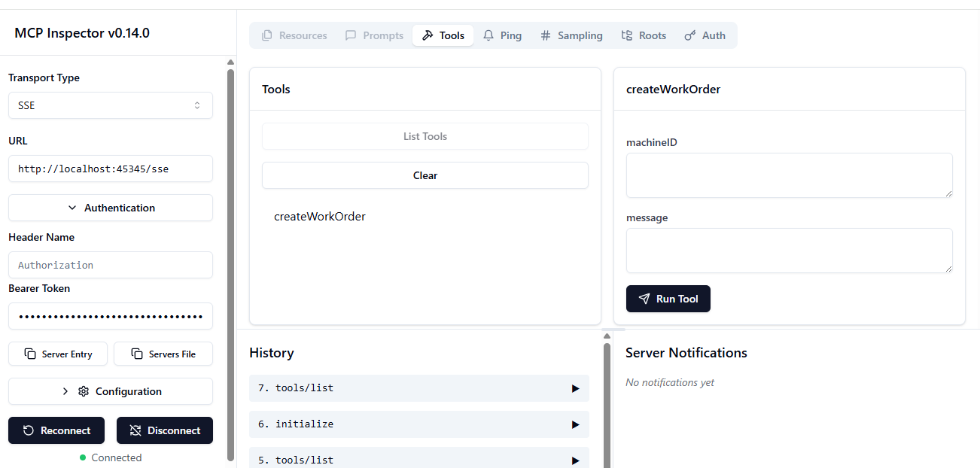Image resolution: width=980 pixels, height=468 pixels.
Task: Switch to the Sampling tab
Action: coord(571,35)
